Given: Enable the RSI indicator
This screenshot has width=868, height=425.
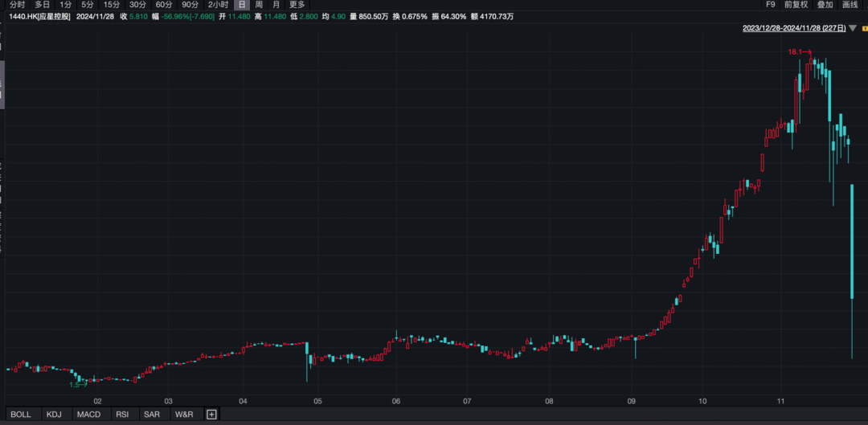Looking at the screenshot, I should tap(122, 415).
